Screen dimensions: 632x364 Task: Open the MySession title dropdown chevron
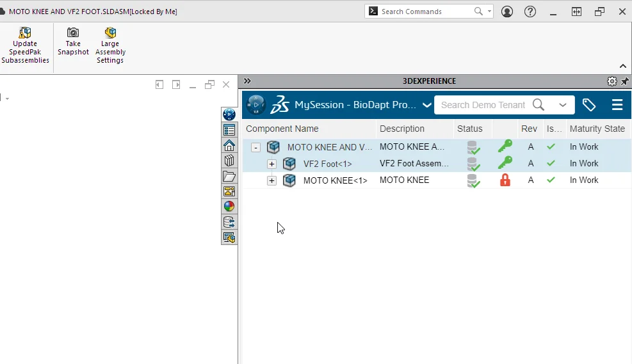428,105
